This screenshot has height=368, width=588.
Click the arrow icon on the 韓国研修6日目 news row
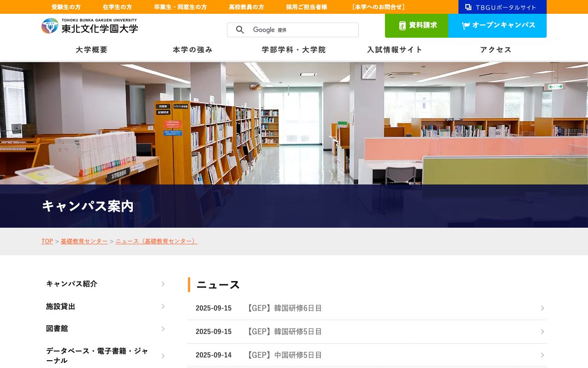543,308
